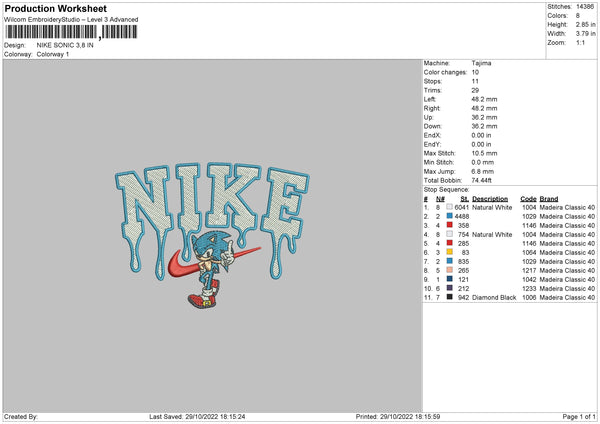Click the underlined Description column header

click(490, 199)
